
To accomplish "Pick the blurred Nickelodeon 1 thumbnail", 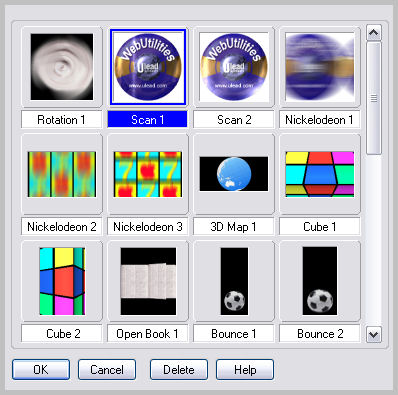I will pos(320,67).
